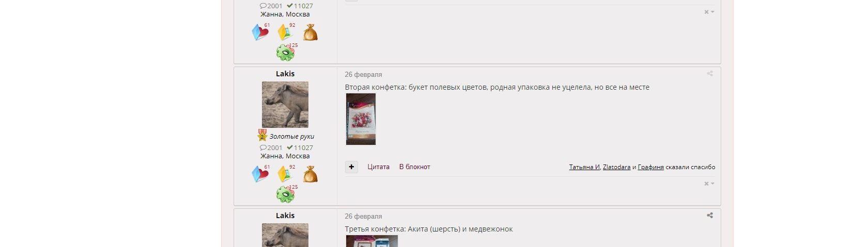Click share icon on the Акита post
Viewport: 868px width, 247px height.
click(x=710, y=216)
